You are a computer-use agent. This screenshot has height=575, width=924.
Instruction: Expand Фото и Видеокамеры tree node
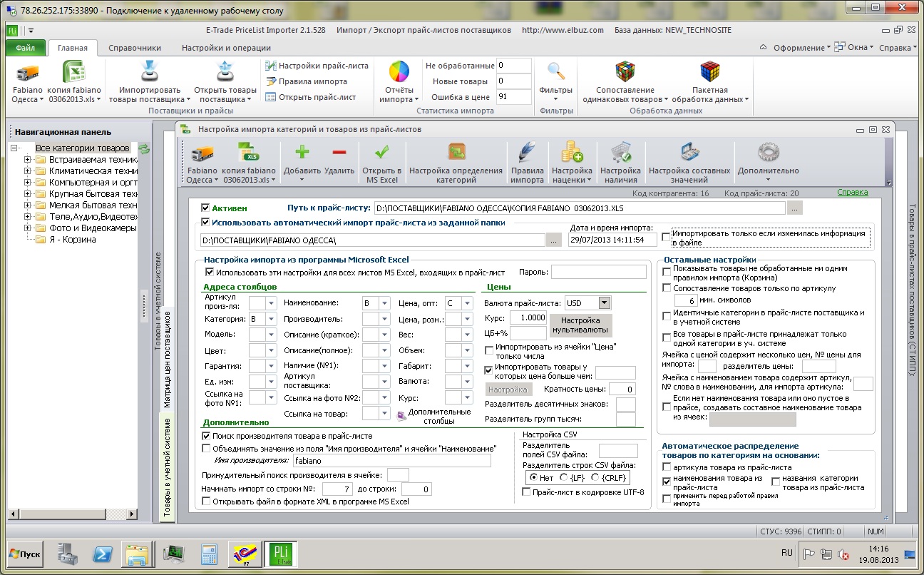(28, 228)
